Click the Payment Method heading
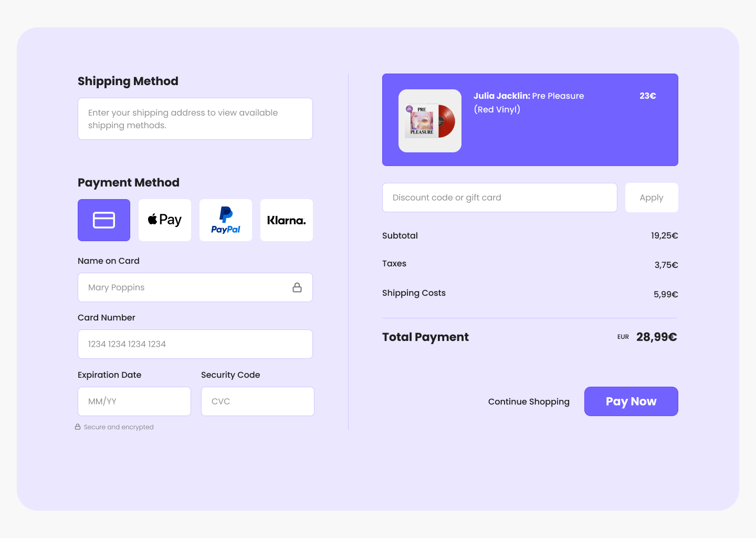Viewport: 756px width, 538px height. coord(129,182)
